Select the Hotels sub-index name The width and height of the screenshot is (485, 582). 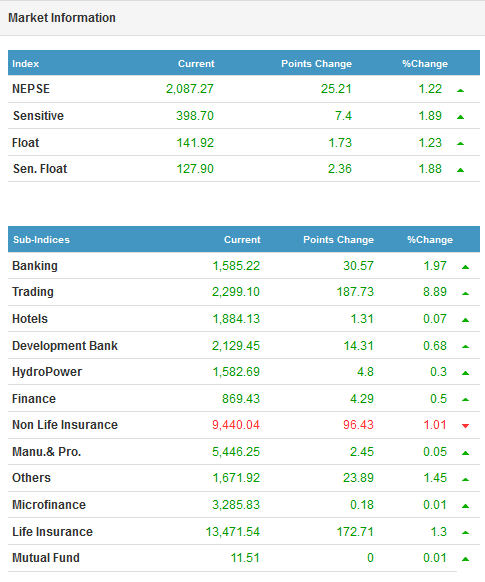pyautogui.click(x=30, y=319)
